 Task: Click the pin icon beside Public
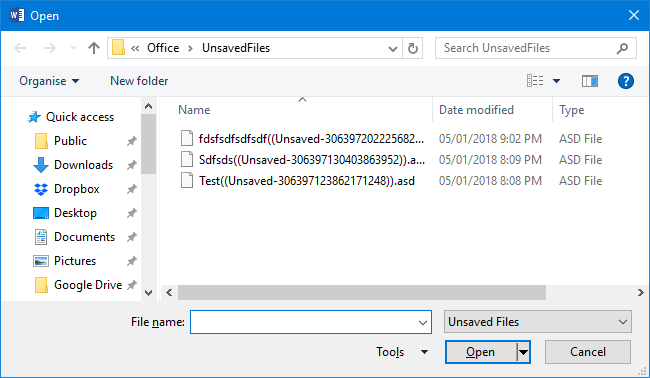(x=131, y=141)
